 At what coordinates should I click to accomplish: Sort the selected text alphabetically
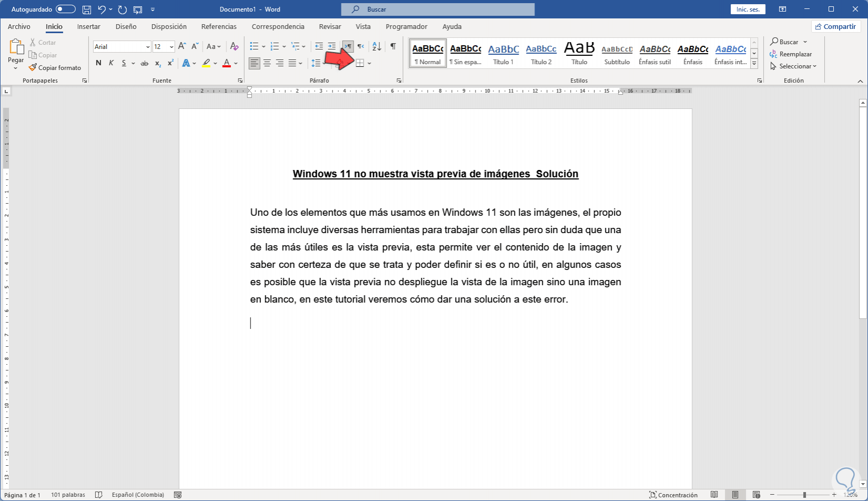pos(377,47)
